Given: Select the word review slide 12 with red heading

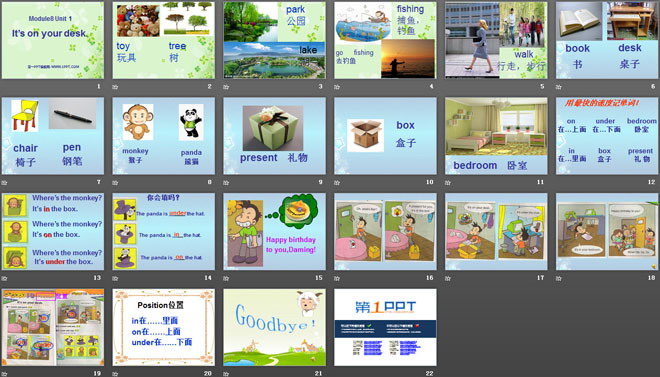Looking at the screenshot, I should tap(607, 136).
